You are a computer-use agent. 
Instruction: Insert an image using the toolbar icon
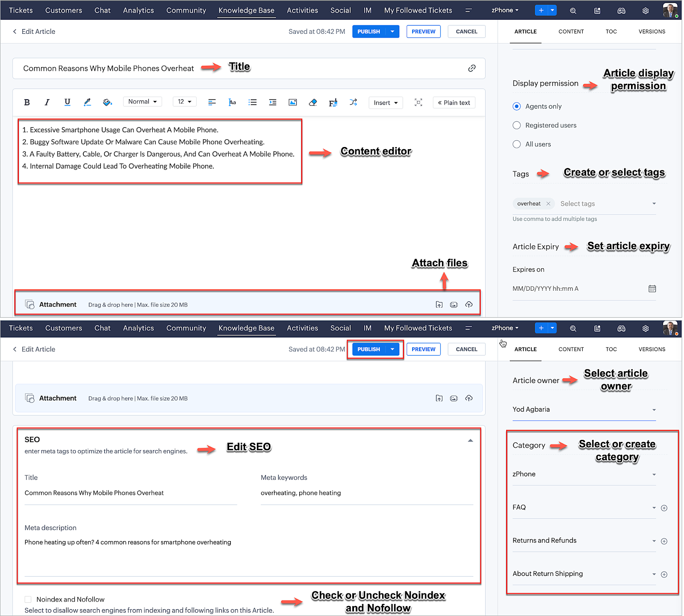[x=292, y=102]
